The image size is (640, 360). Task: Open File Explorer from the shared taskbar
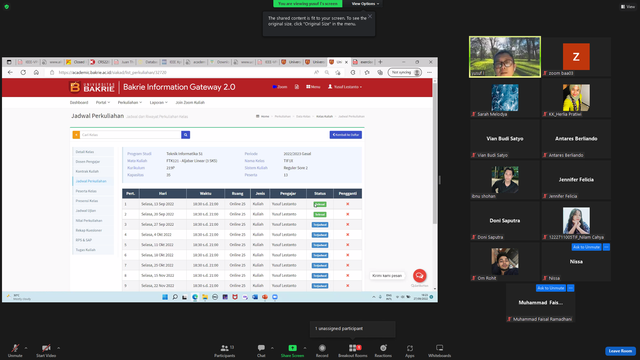coord(205,297)
